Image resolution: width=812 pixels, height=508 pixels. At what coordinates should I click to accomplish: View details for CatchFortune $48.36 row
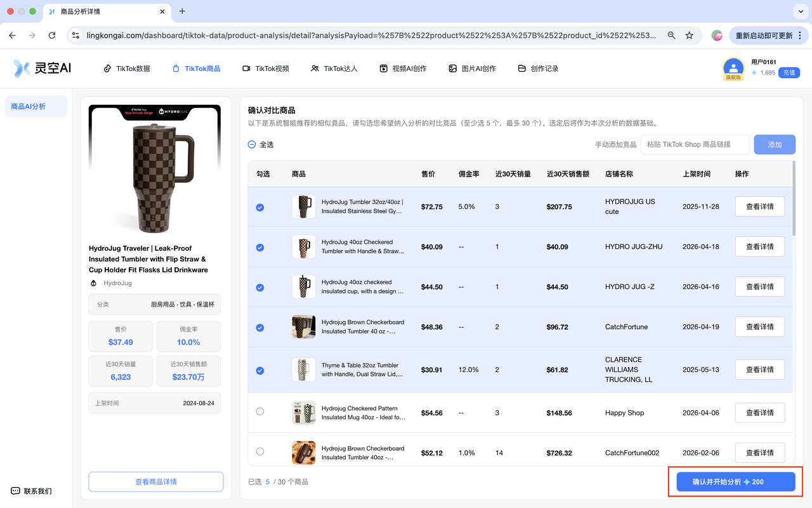click(759, 326)
